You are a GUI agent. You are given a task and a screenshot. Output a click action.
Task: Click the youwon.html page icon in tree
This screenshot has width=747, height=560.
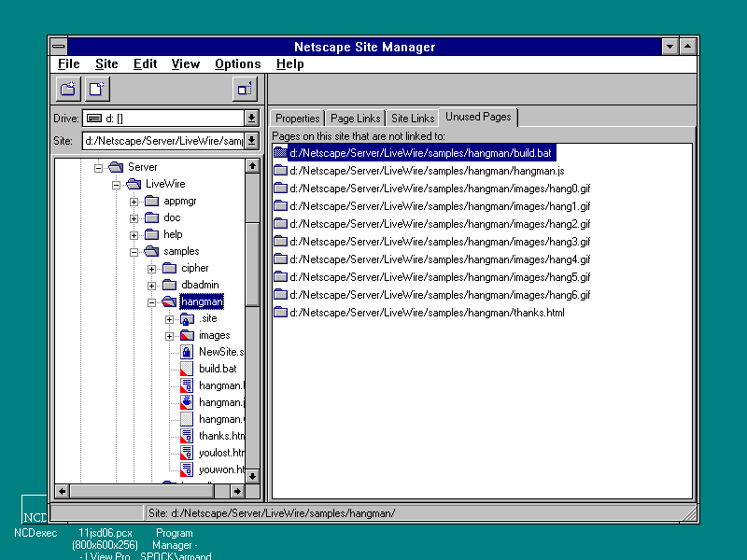coord(186,469)
